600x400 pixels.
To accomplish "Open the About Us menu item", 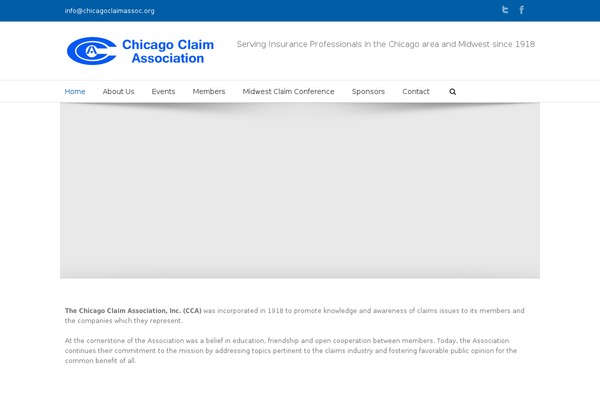I will (118, 92).
